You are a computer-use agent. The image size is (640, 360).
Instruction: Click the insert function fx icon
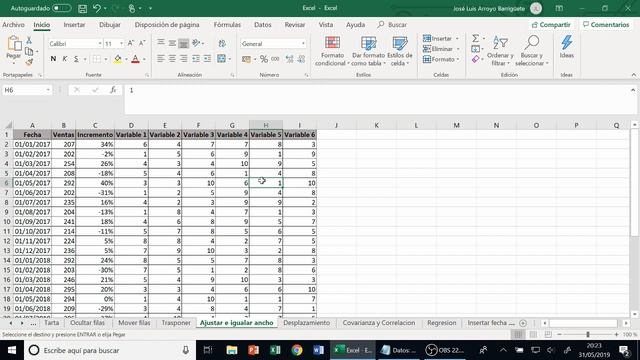point(113,90)
